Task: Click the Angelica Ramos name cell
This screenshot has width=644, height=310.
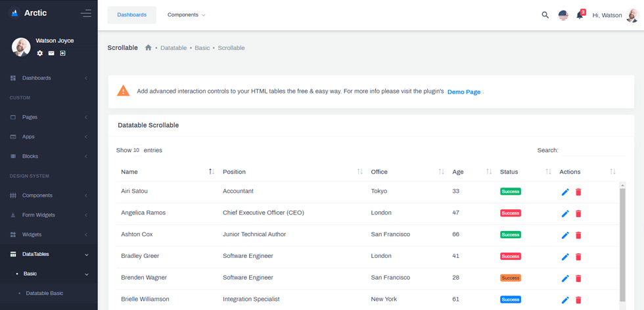Action: [143, 213]
